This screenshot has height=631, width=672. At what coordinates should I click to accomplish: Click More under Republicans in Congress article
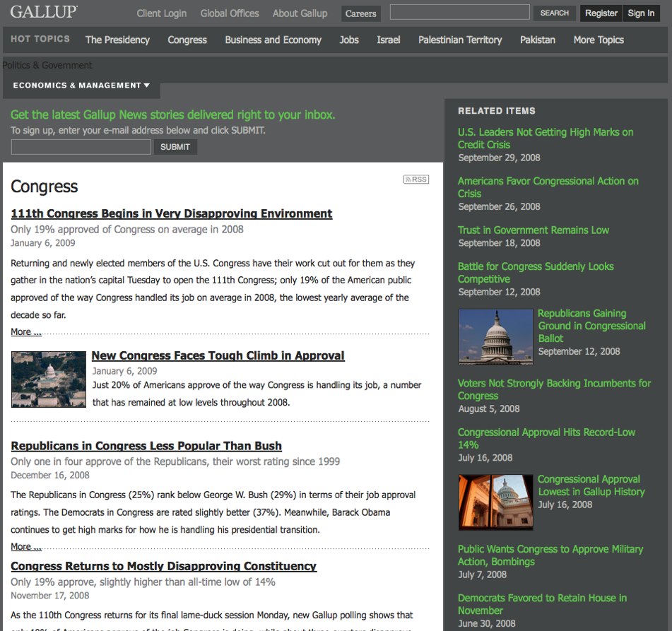(26, 546)
